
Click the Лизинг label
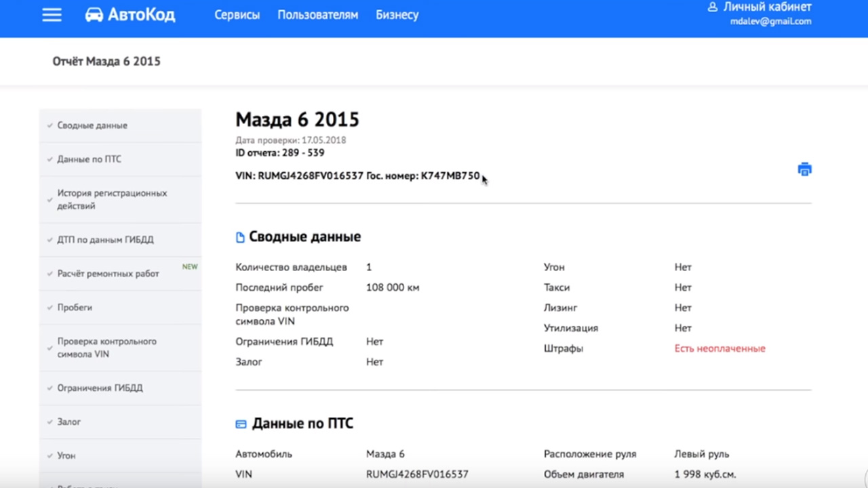(561, 308)
